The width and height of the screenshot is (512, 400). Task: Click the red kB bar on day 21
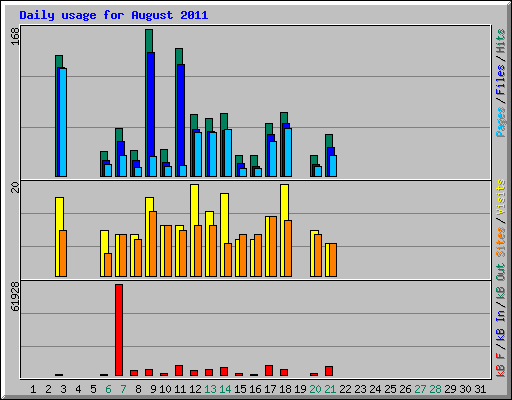329,371
